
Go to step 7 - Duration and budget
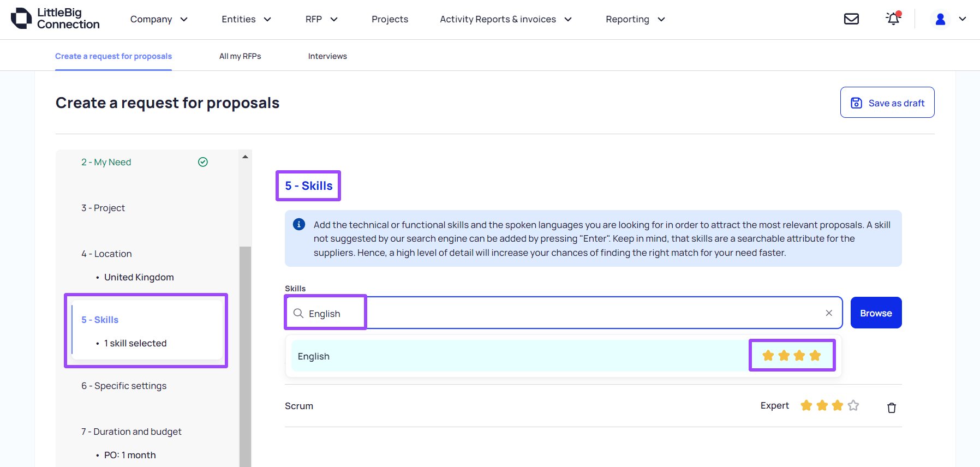[132, 432]
